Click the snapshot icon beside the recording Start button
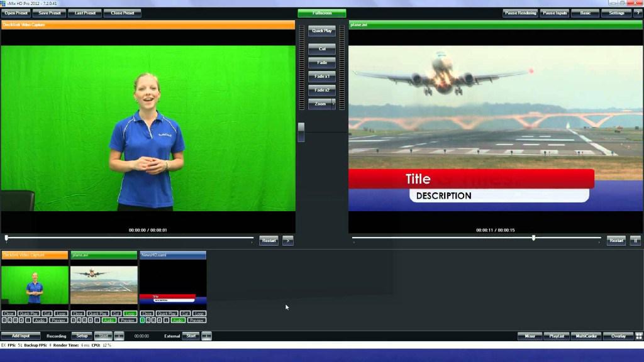 click(119, 336)
